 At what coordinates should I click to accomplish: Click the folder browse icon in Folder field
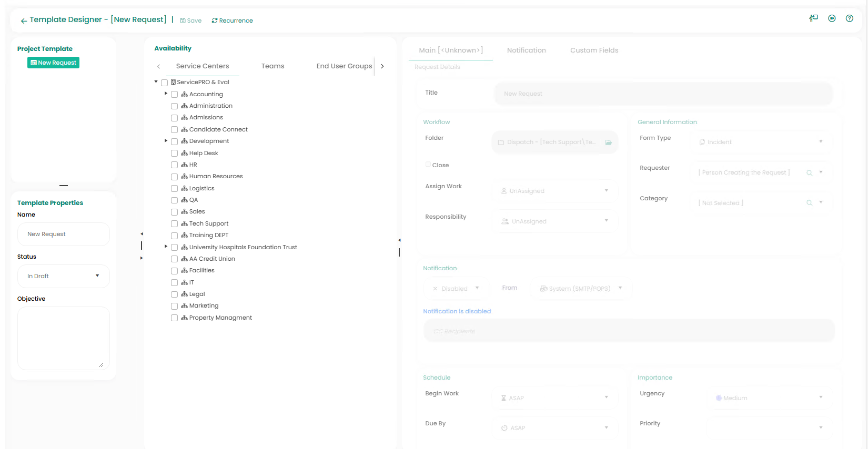click(608, 142)
